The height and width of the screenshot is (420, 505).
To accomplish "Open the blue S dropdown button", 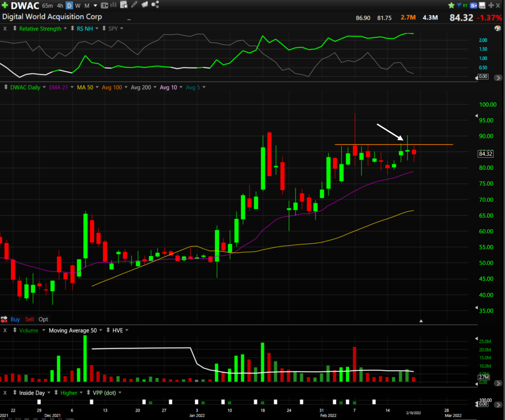I will click(x=473, y=6).
